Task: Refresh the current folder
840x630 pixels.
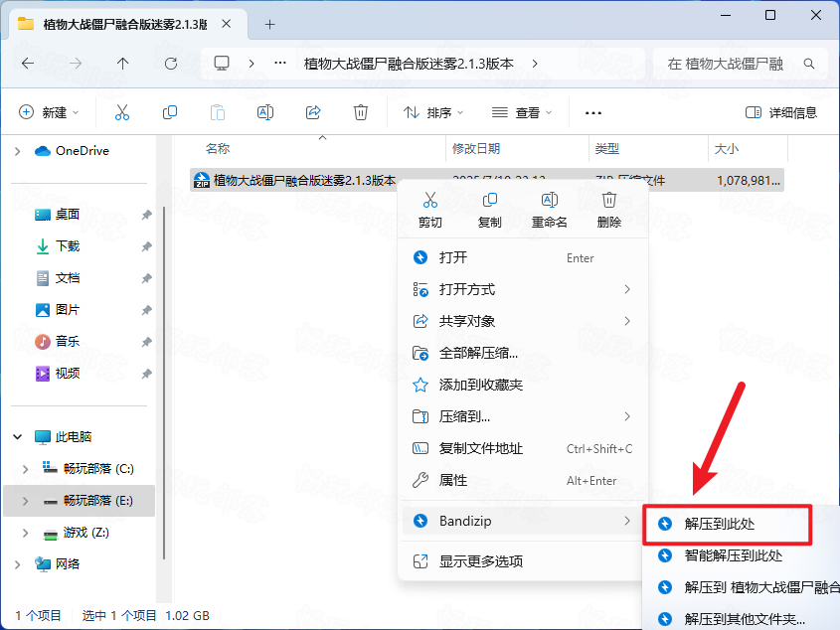Action: [171, 64]
